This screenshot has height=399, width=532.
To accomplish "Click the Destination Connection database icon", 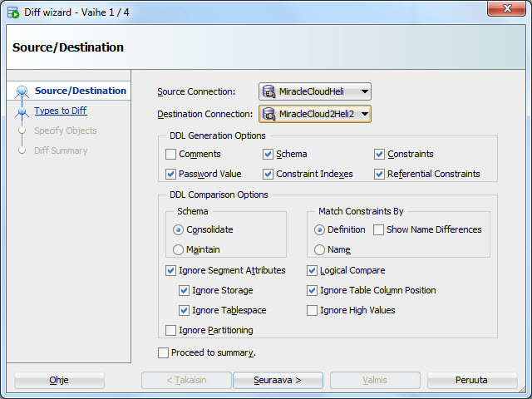I will 268,114.
